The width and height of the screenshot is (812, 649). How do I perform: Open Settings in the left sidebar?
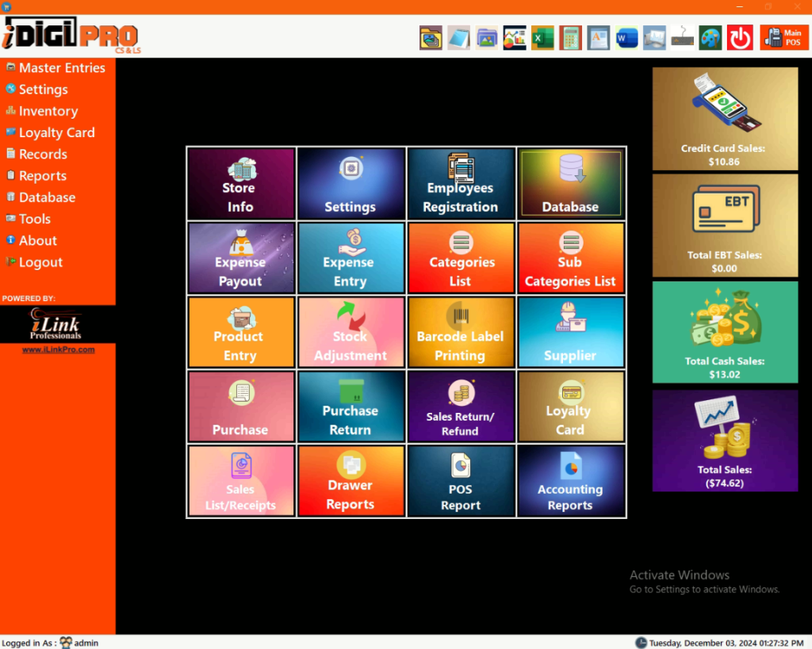(36, 90)
